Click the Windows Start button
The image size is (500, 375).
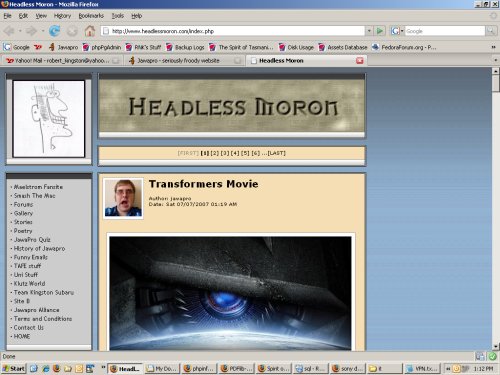[x=14, y=369]
